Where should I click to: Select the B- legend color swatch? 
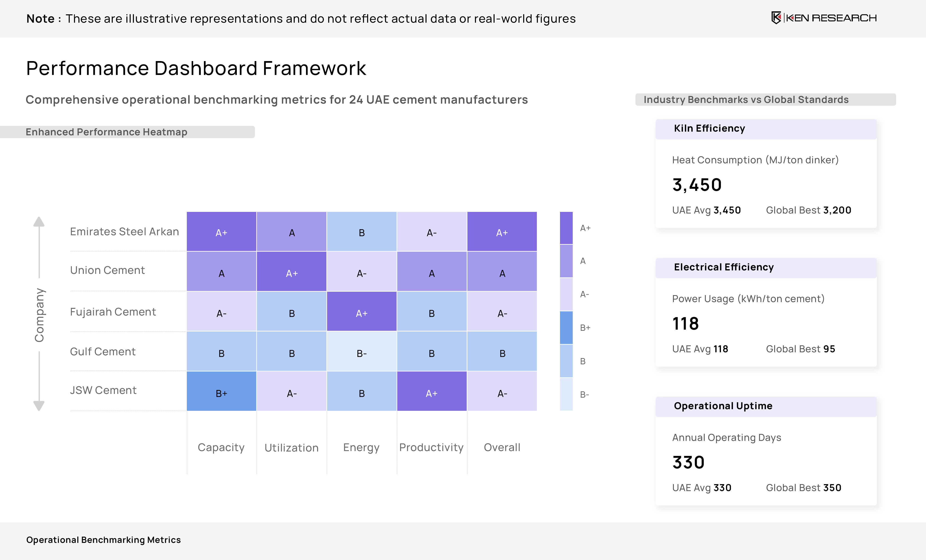tap(566, 394)
